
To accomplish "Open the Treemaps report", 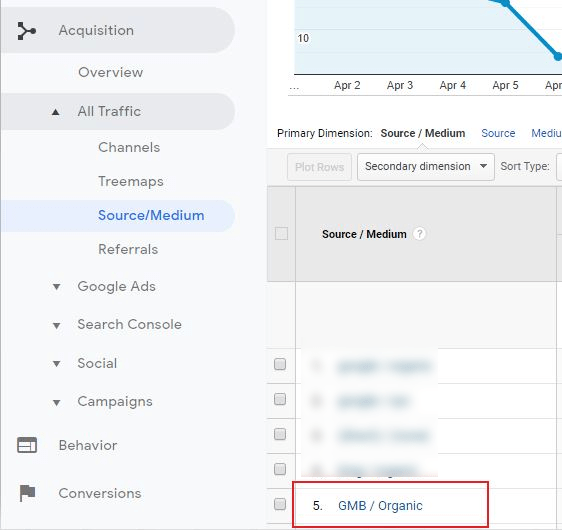I will click(x=131, y=181).
